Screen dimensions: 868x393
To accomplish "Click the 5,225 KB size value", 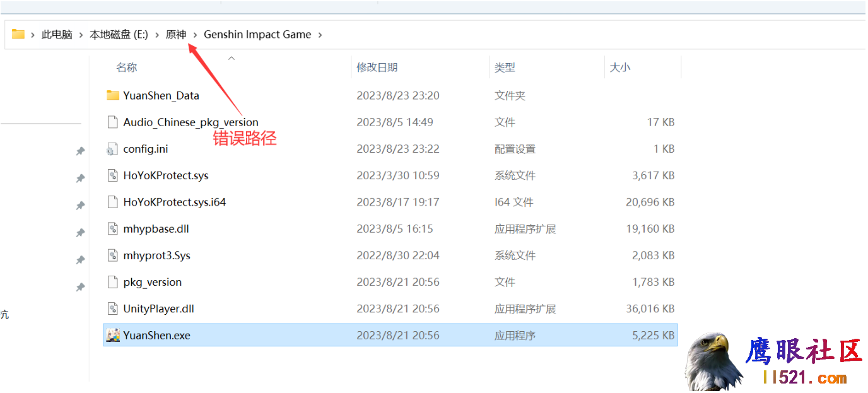I will point(654,336).
